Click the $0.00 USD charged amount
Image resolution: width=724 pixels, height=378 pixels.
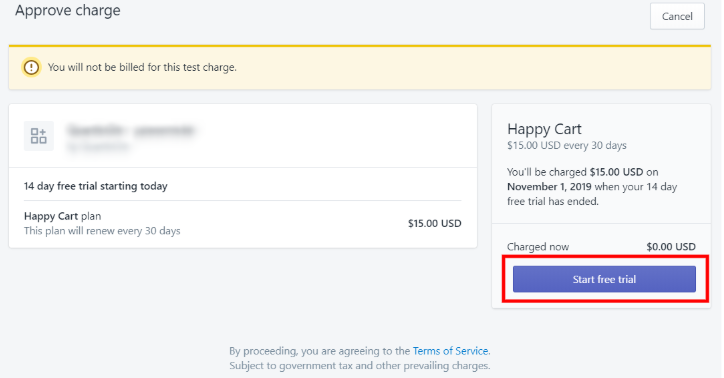(671, 247)
